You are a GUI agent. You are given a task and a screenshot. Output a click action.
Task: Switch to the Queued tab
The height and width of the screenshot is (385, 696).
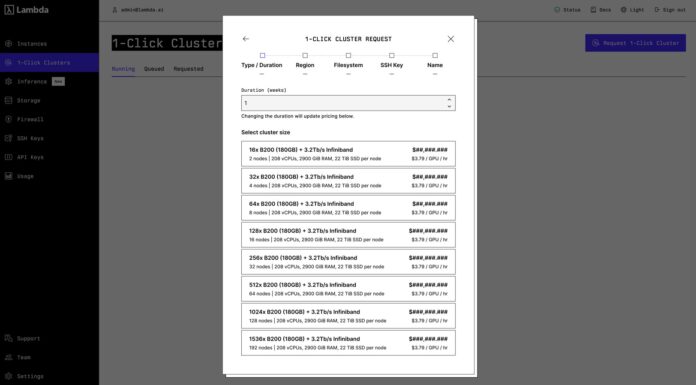[154, 69]
